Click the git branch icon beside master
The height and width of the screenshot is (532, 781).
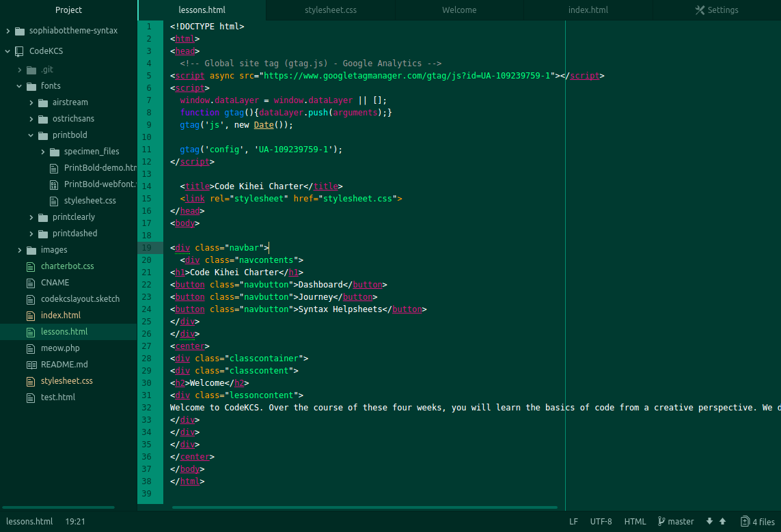tap(661, 522)
